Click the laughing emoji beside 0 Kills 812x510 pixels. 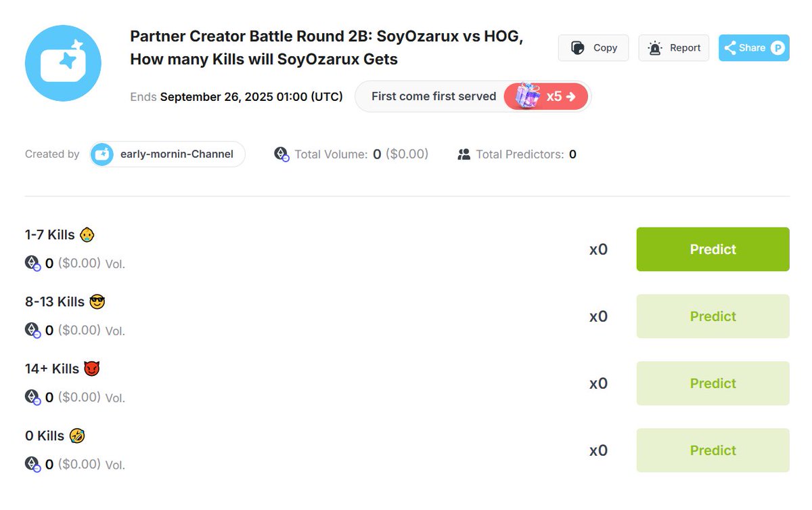coord(77,436)
